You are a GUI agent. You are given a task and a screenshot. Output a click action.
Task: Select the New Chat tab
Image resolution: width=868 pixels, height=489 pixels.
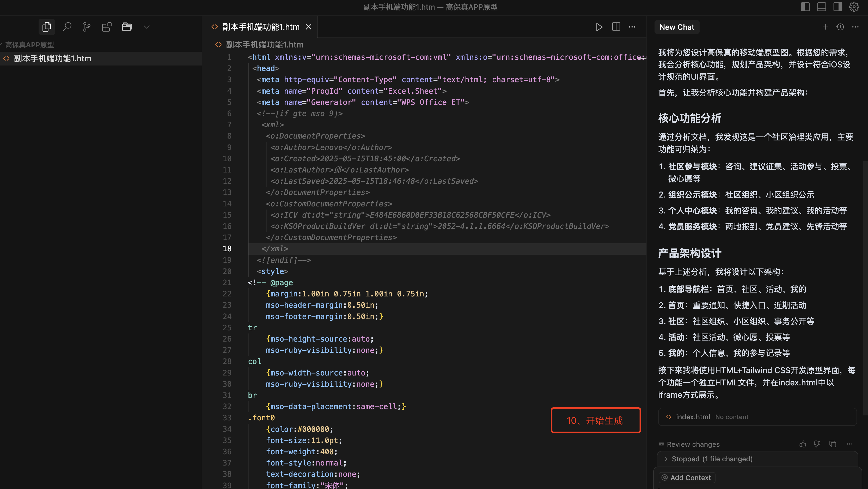coord(677,27)
